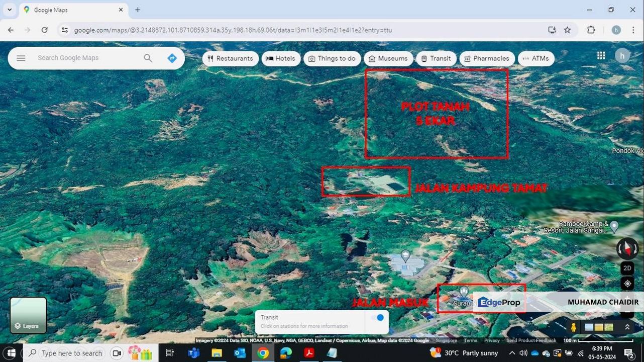
Task: Click the show your location button
Action: click(x=627, y=284)
